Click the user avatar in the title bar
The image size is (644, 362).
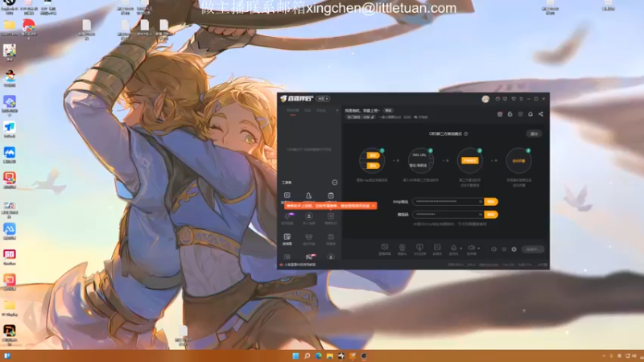coord(485,99)
